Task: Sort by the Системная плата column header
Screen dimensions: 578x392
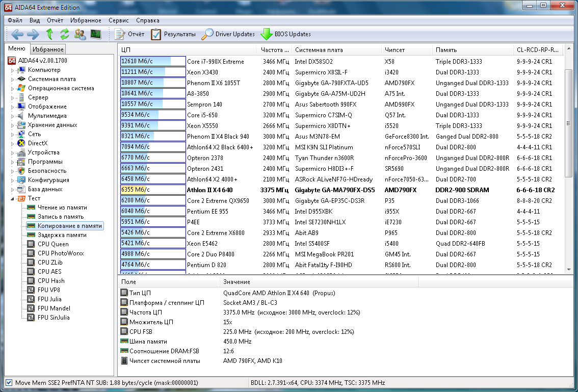Action: (x=337, y=50)
